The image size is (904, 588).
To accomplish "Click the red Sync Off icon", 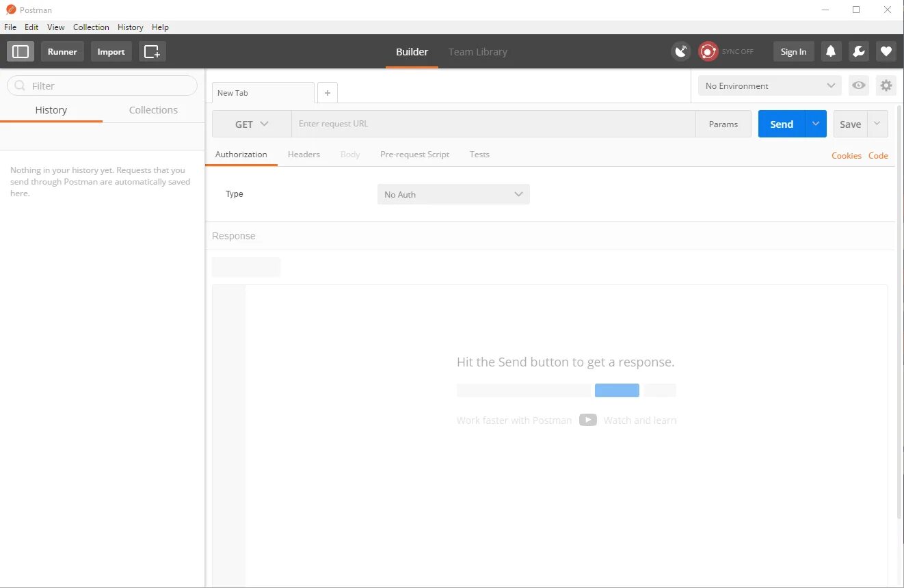I will pyautogui.click(x=708, y=51).
